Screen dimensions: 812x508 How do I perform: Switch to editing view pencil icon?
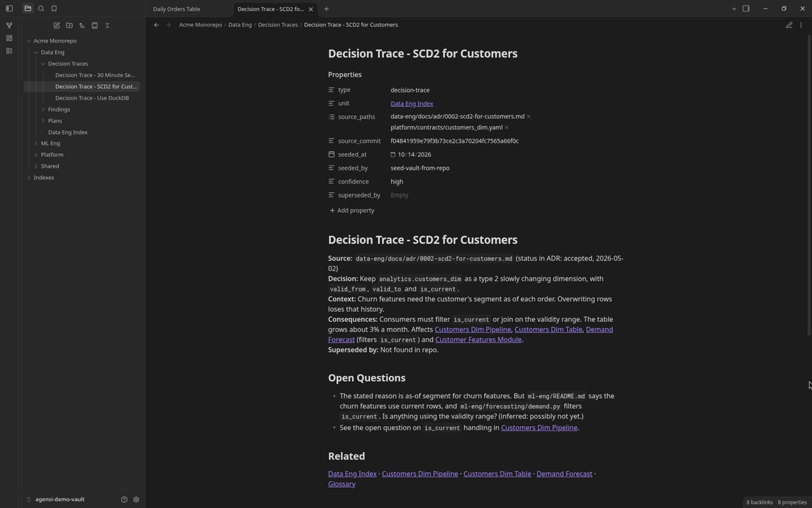coord(789,25)
